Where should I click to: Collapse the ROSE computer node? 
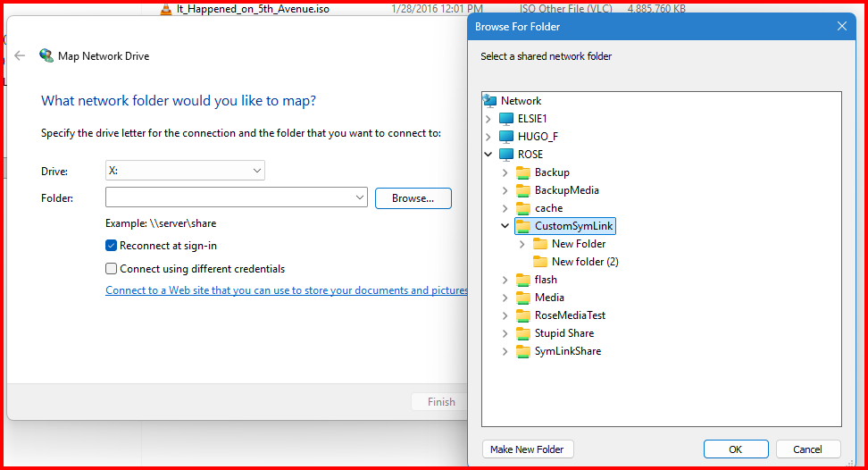click(488, 154)
